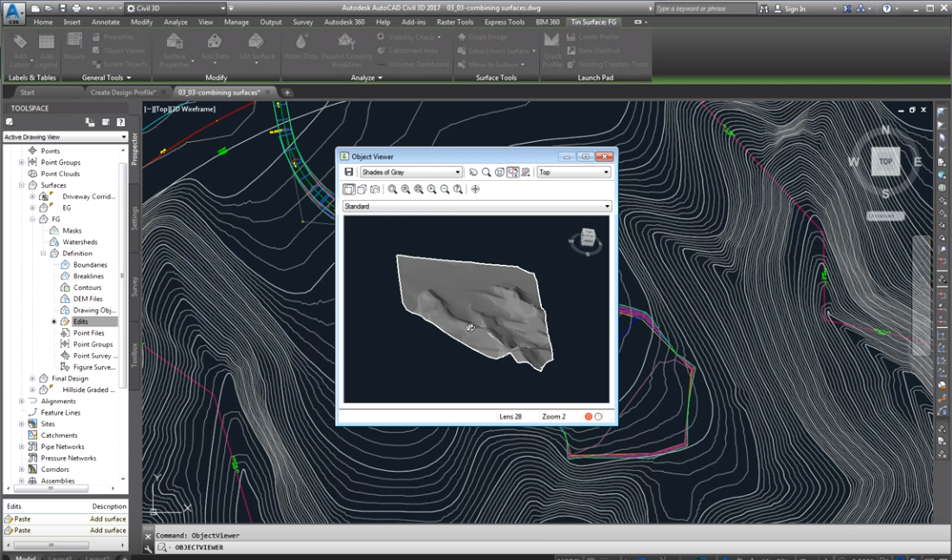Click the Open file icon in quick access toolbar

click(x=49, y=9)
